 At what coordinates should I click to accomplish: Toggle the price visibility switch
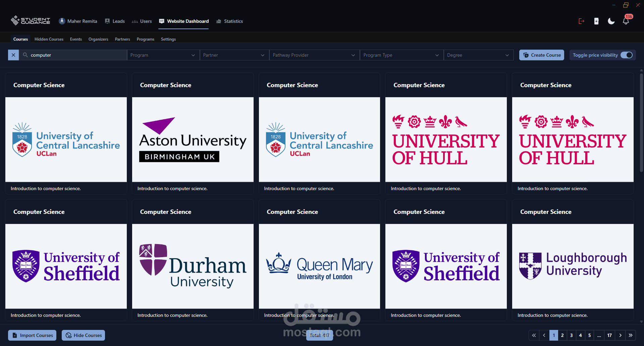click(627, 55)
